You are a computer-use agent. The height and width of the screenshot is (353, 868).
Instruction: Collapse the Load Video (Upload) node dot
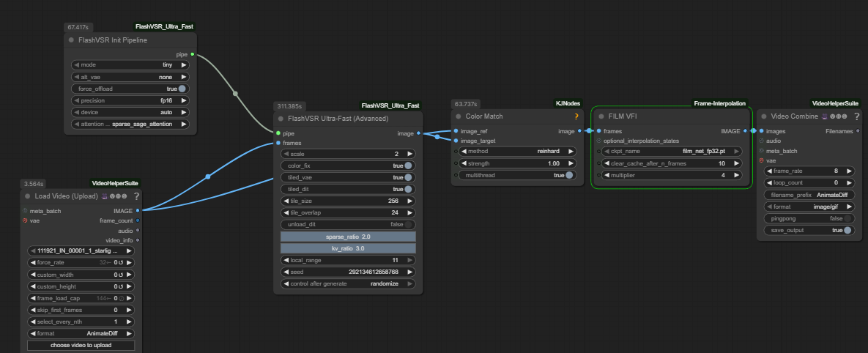point(28,196)
